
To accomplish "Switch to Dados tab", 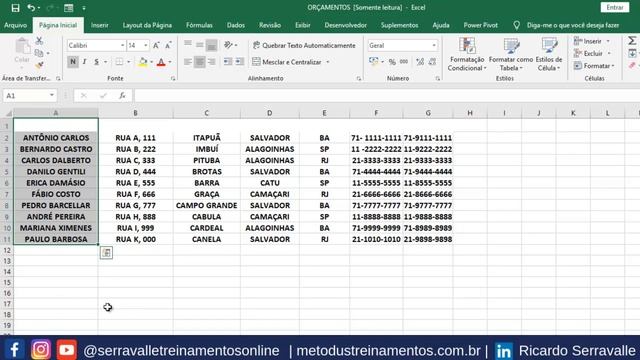I will point(236,25).
